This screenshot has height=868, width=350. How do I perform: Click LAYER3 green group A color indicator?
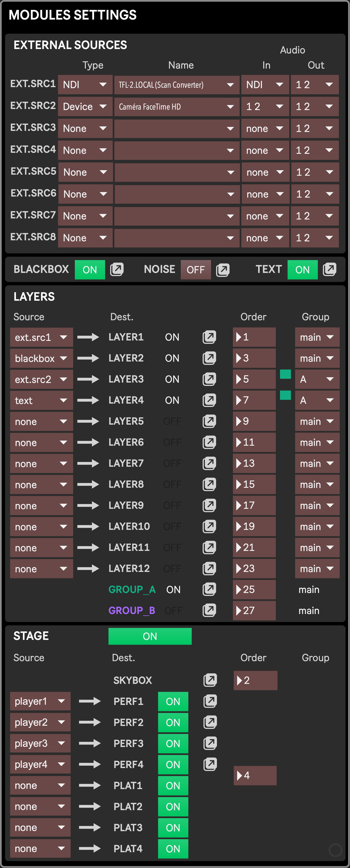[285, 374]
